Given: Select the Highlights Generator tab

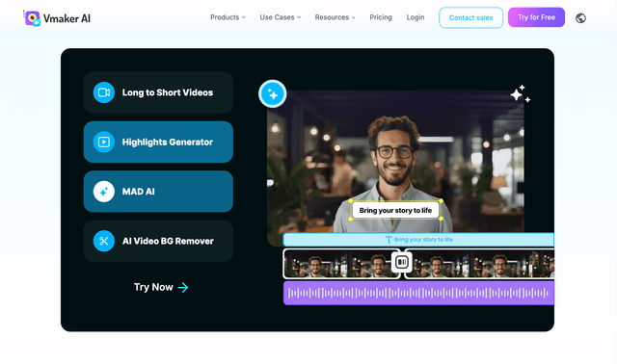Looking at the screenshot, I should click(158, 142).
